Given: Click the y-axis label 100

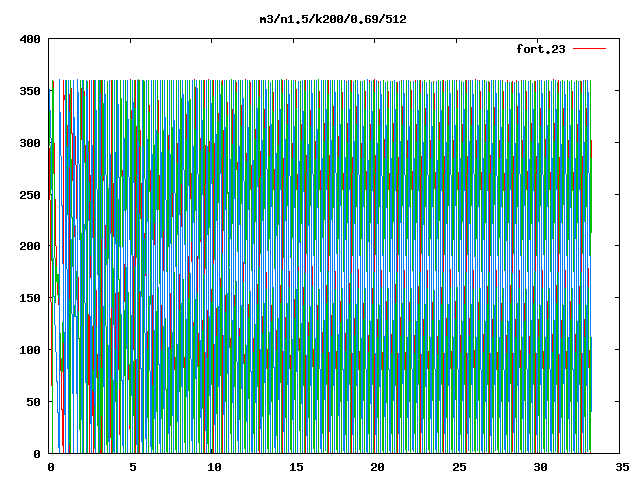Looking at the screenshot, I should click(30, 350).
